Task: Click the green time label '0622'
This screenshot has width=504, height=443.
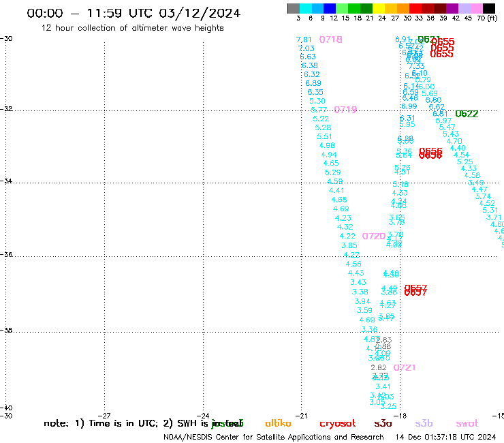Action: [467, 114]
